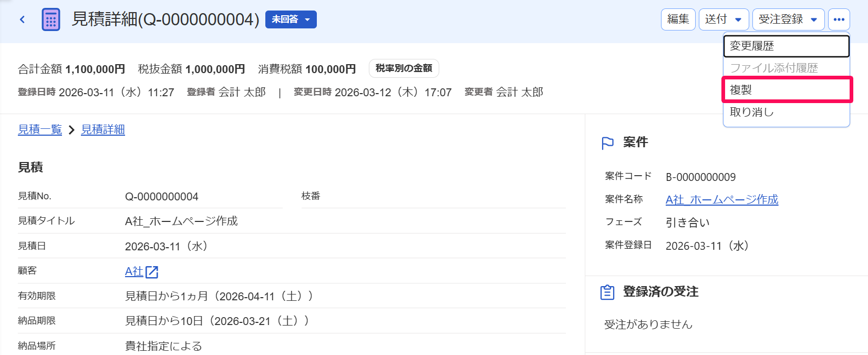Open the three-dots more options button
Viewport: 868px width, 355px height.
[839, 19]
